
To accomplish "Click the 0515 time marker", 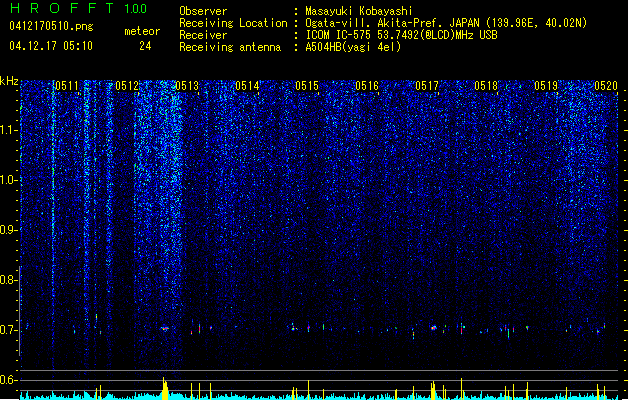I will (x=307, y=86).
